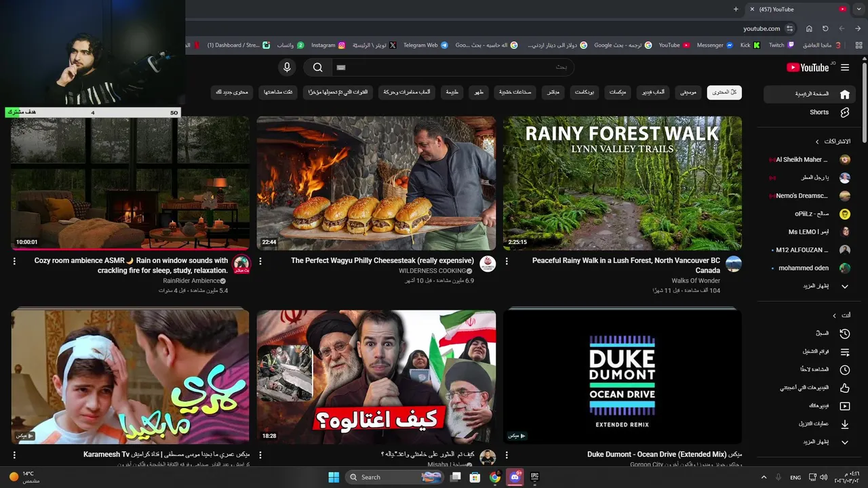Image resolution: width=868 pixels, height=488 pixels.
Task: Open the Twitch bookmark
Action: click(781, 45)
